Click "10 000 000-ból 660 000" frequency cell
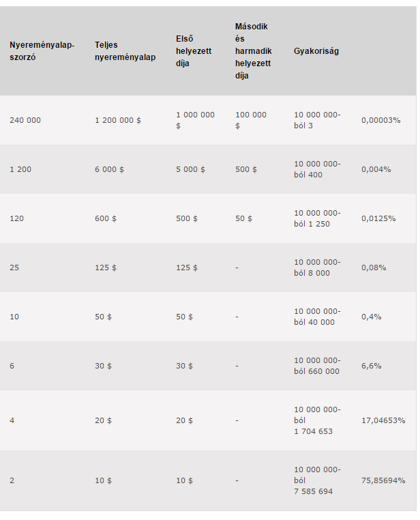Image resolution: width=420 pixels, height=520 pixels. (x=317, y=366)
